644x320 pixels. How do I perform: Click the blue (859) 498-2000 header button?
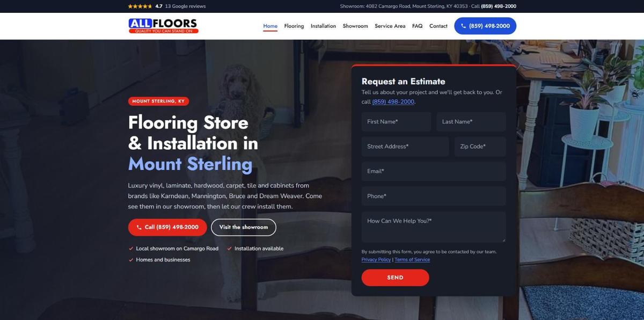[x=485, y=26]
